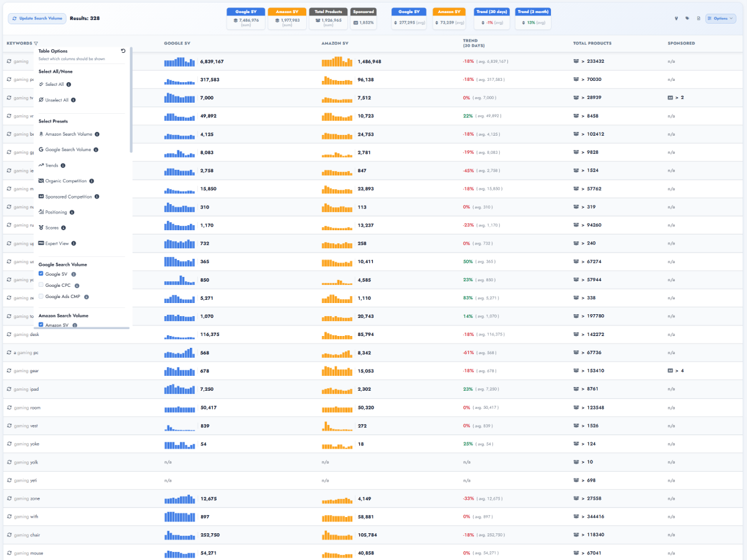Apply the Scores preset
Viewport: 747px width, 560px height.
[x=49, y=228]
